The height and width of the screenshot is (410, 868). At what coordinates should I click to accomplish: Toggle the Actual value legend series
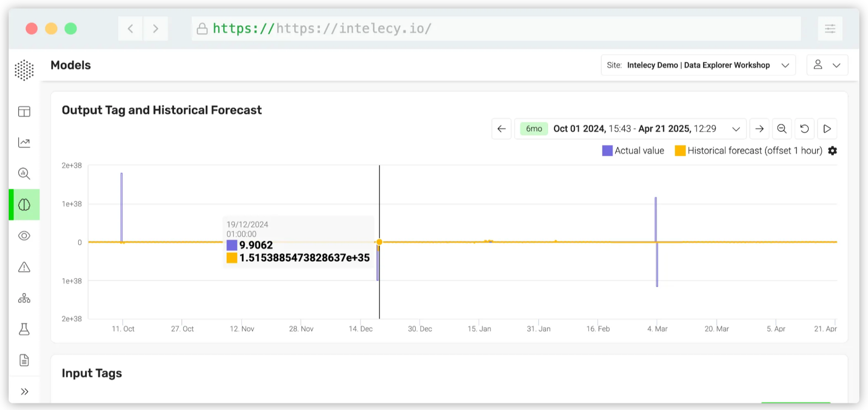tap(633, 151)
